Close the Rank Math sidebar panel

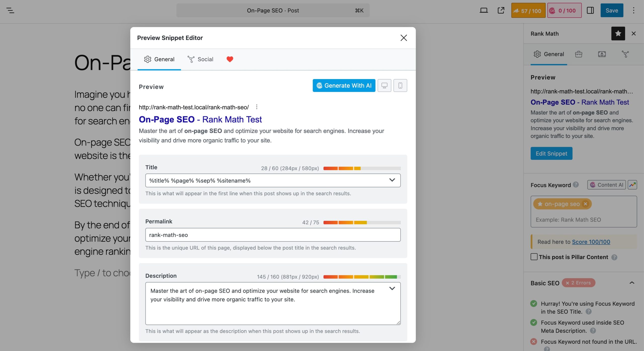634,33
